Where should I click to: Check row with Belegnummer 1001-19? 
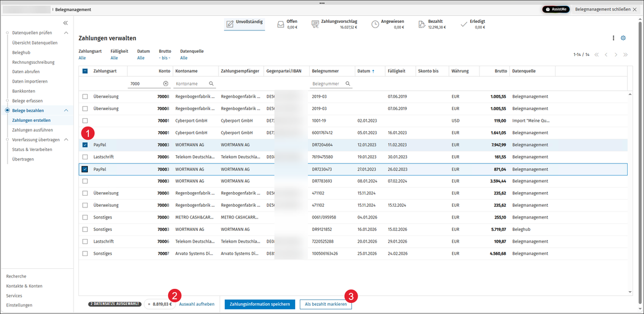pyautogui.click(x=85, y=121)
